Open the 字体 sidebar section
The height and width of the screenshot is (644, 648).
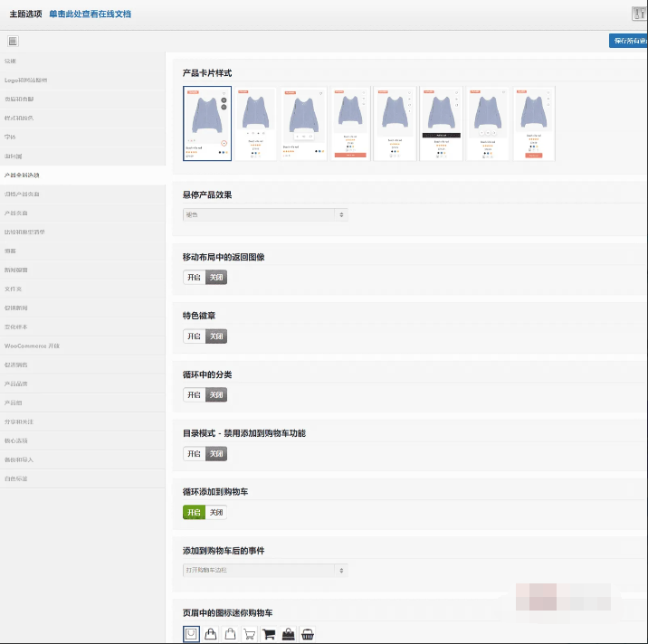pyautogui.click(x=82, y=137)
